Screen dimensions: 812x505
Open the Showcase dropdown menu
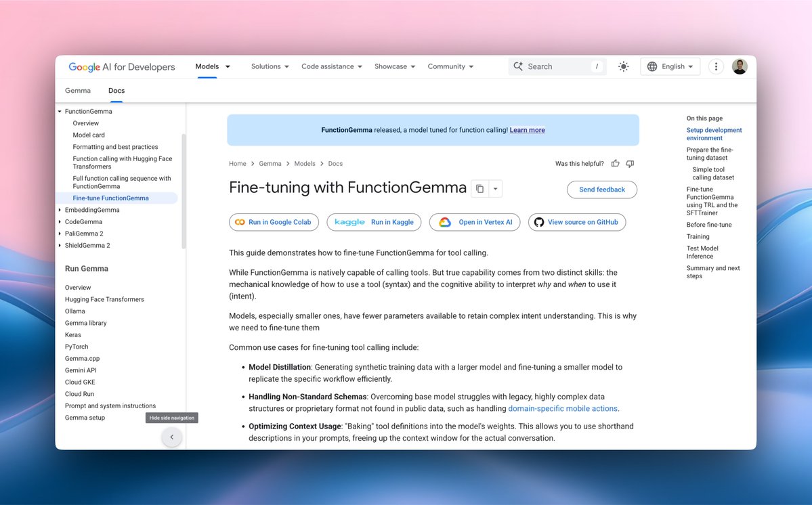(395, 66)
